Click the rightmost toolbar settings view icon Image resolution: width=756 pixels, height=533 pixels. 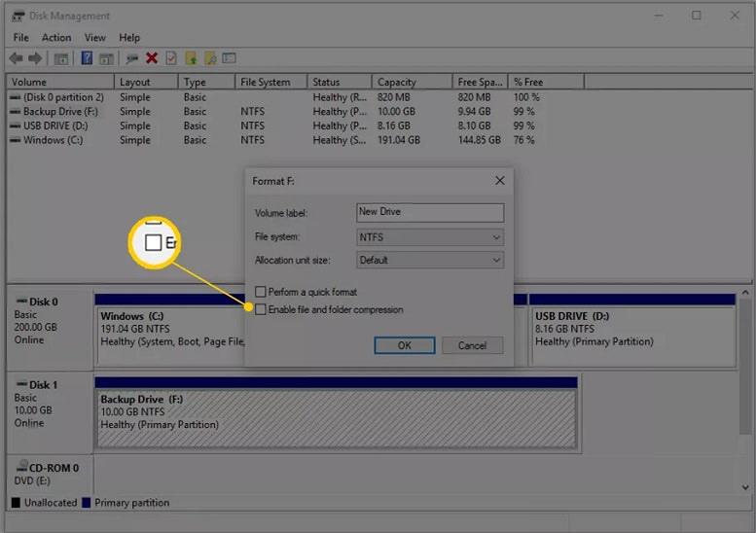[x=229, y=58]
